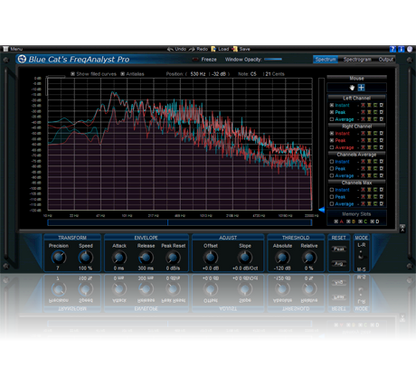Select the hand mouse mode tool
The height and width of the screenshot is (376, 416).
pyautogui.click(x=352, y=88)
